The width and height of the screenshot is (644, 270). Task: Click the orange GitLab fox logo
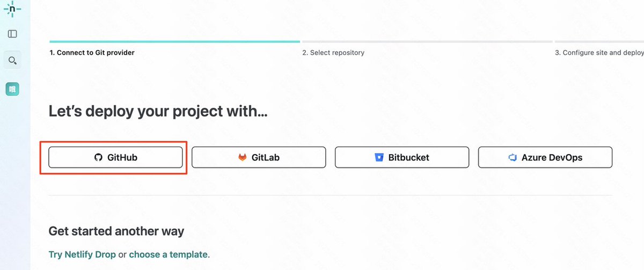pyautogui.click(x=243, y=158)
